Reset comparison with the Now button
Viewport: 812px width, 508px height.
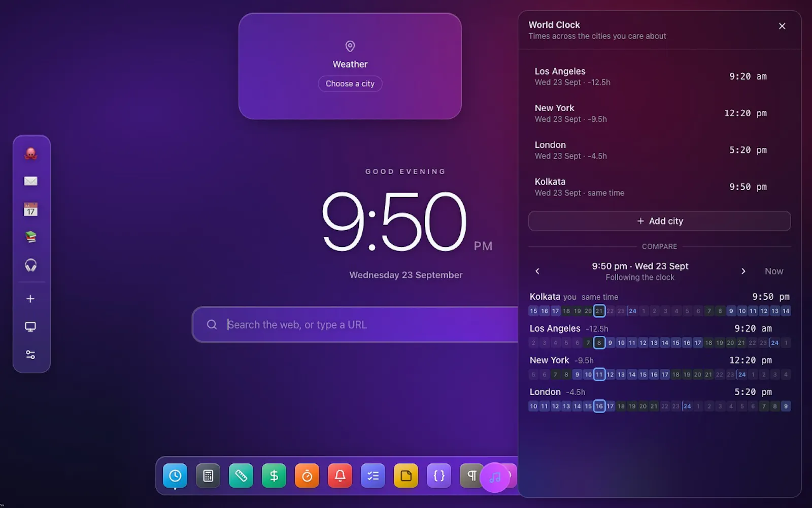coord(774,271)
